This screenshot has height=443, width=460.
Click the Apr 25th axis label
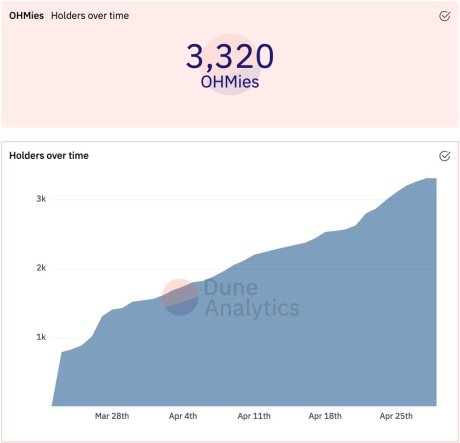click(x=396, y=416)
